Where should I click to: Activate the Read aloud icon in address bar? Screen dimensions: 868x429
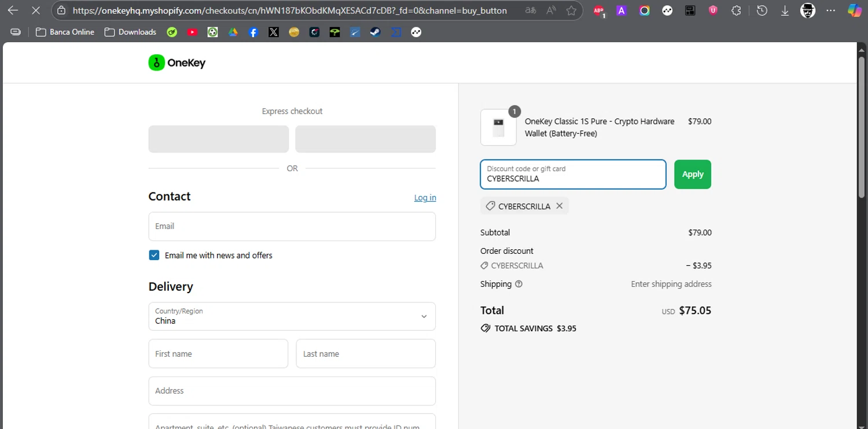[x=551, y=10]
